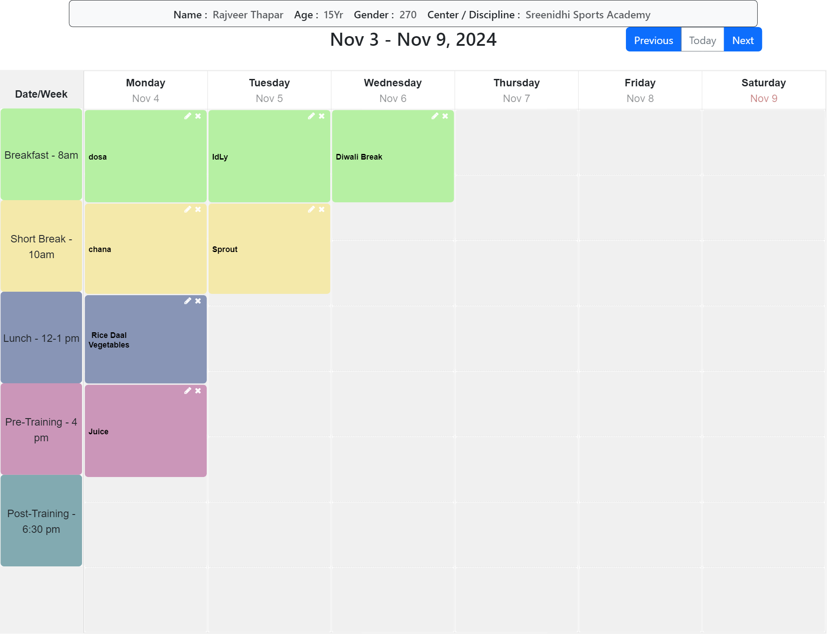Open the Saturday Nov 9 column header
827x644 pixels.
click(763, 90)
